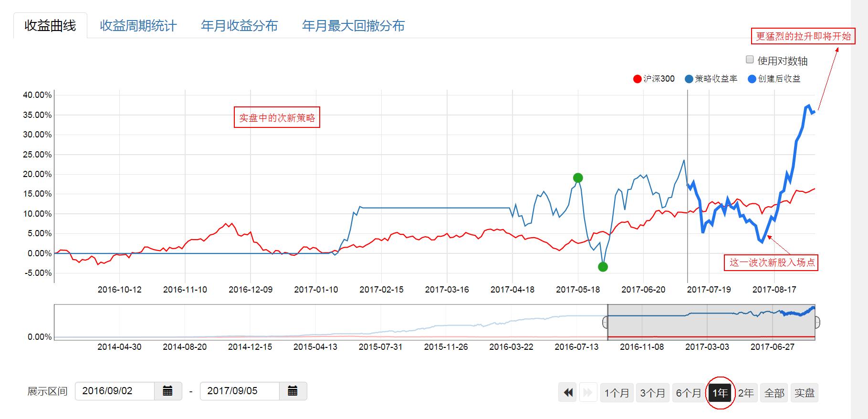Select 3个月 range button
This screenshot has width=868, height=419.
click(653, 393)
